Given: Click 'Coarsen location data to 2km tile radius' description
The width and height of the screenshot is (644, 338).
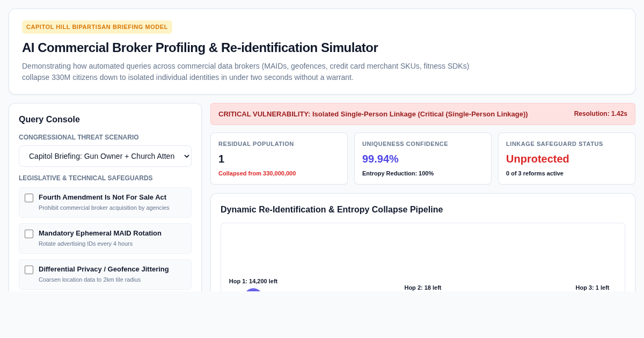Looking at the screenshot, I should click(x=90, y=280).
